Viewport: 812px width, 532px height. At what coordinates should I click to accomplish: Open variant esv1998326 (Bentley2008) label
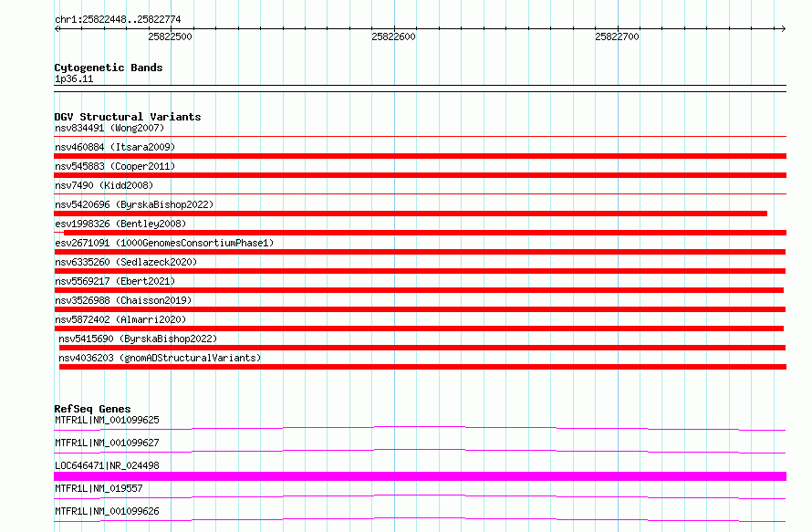pos(120,224)
